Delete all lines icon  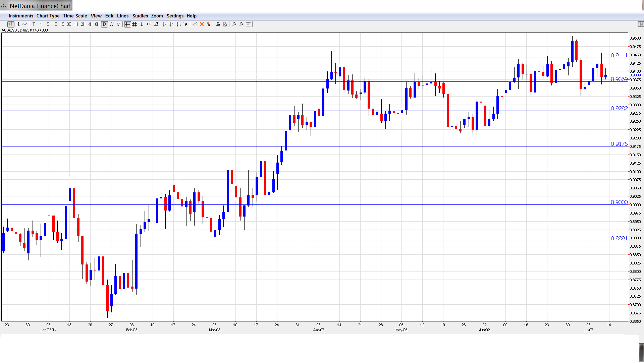209,24
